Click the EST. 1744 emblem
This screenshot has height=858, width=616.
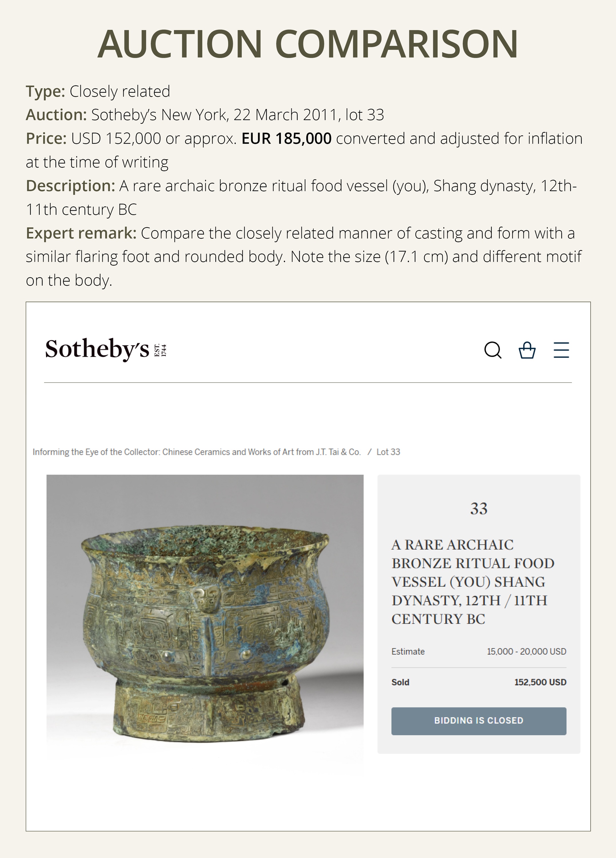coord(160,350)
